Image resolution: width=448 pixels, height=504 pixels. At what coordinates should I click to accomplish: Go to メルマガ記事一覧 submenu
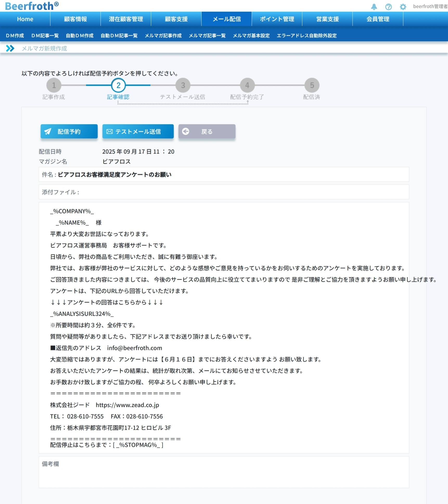(x=207, y=36)
